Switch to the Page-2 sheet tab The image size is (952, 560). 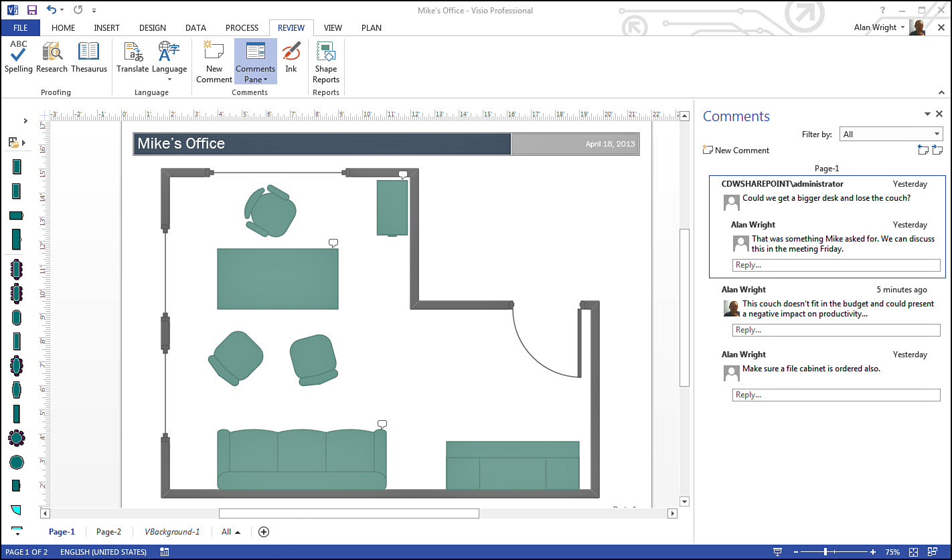(x=108, y=532)
